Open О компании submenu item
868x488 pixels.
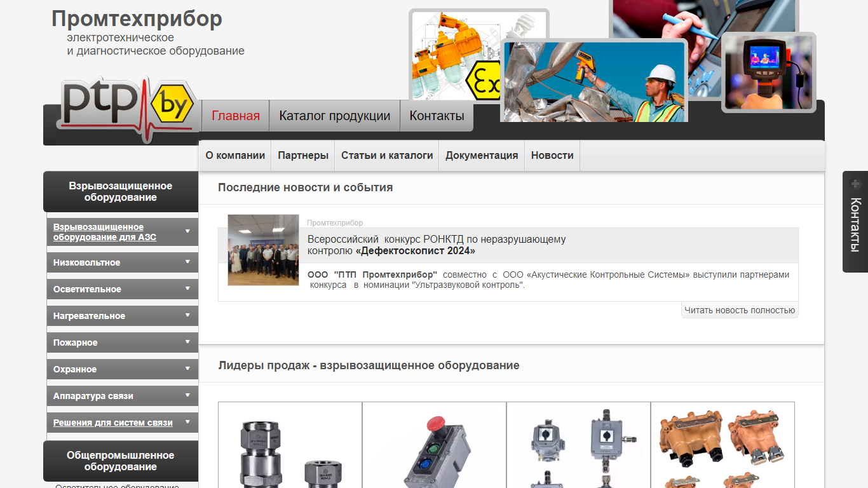point(235,156)
